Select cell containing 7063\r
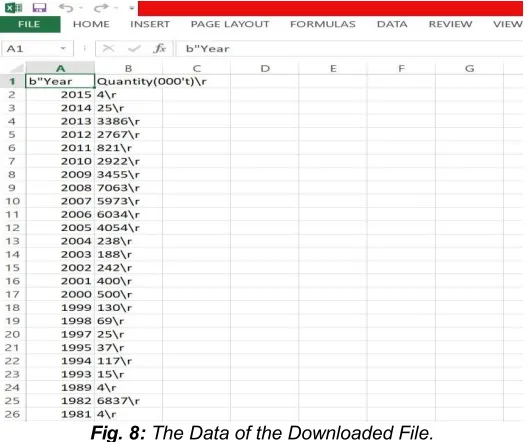This screenshot has width=530, height=442. coord(128,188)
